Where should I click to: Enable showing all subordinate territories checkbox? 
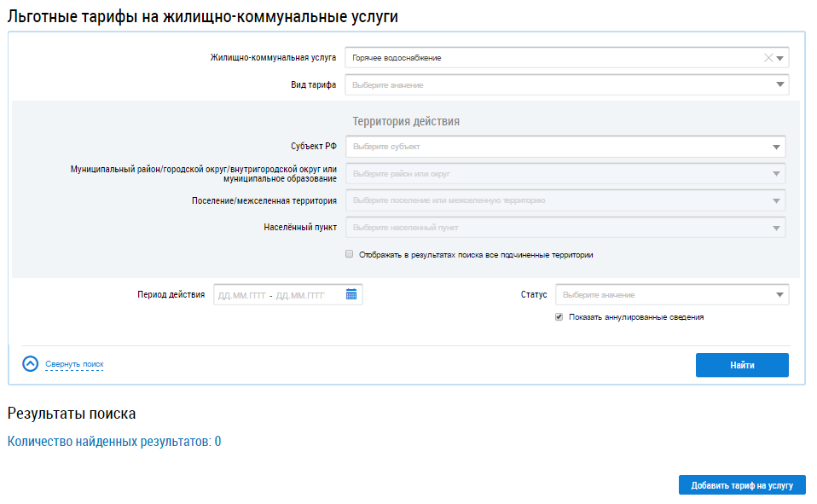tap(349, 254)
